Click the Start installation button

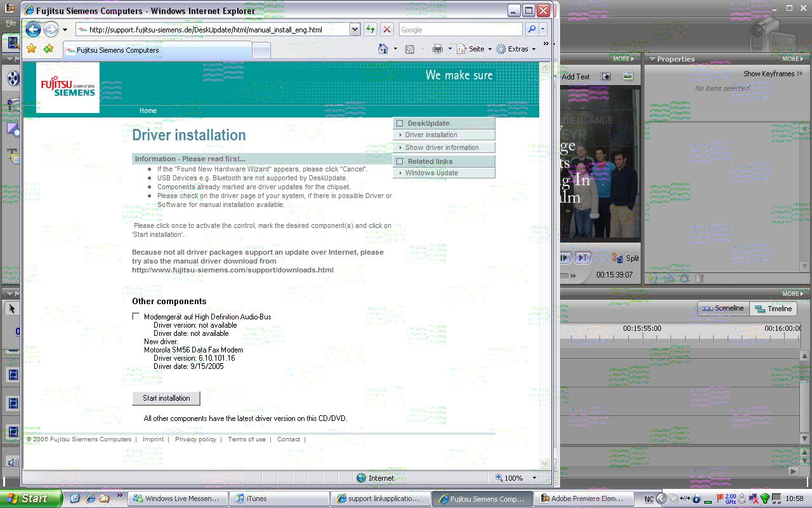(166, 398)
